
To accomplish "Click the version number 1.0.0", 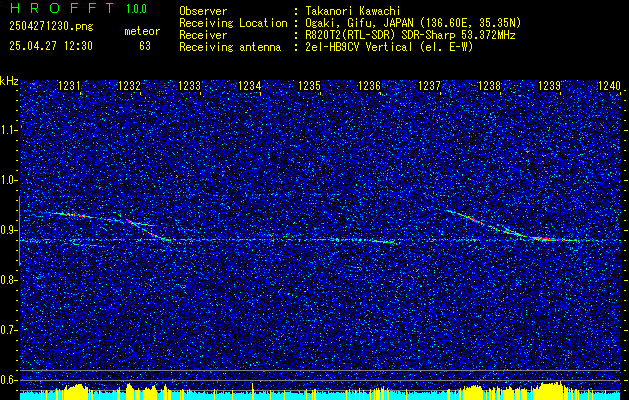I will click(136, 8).
